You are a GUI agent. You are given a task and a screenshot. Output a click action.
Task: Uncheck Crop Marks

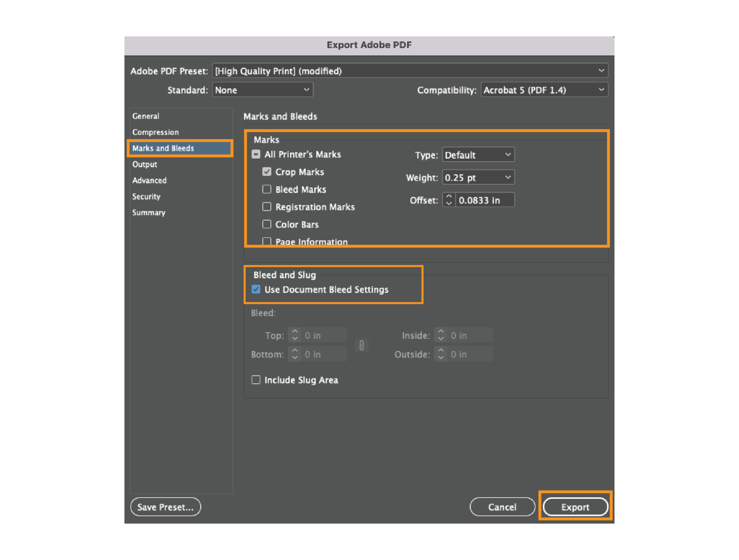click(x=267, y=172)
